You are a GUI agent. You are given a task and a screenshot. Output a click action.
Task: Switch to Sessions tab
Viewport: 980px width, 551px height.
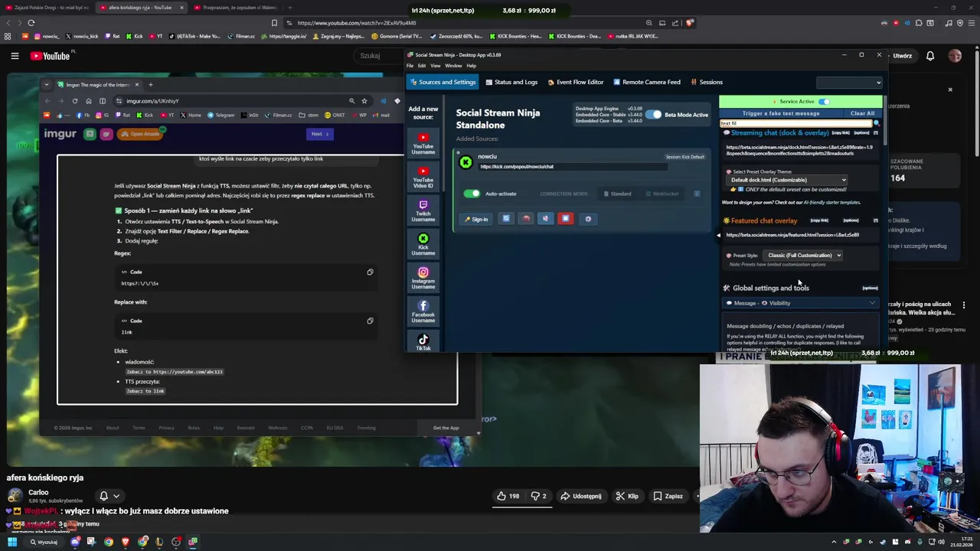click(x=707, y=82)
